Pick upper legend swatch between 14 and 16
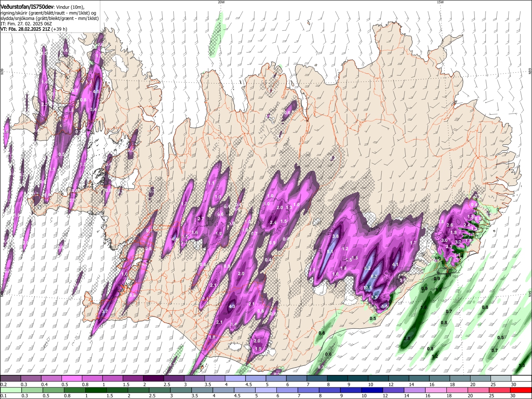 (x=419, y=378)
